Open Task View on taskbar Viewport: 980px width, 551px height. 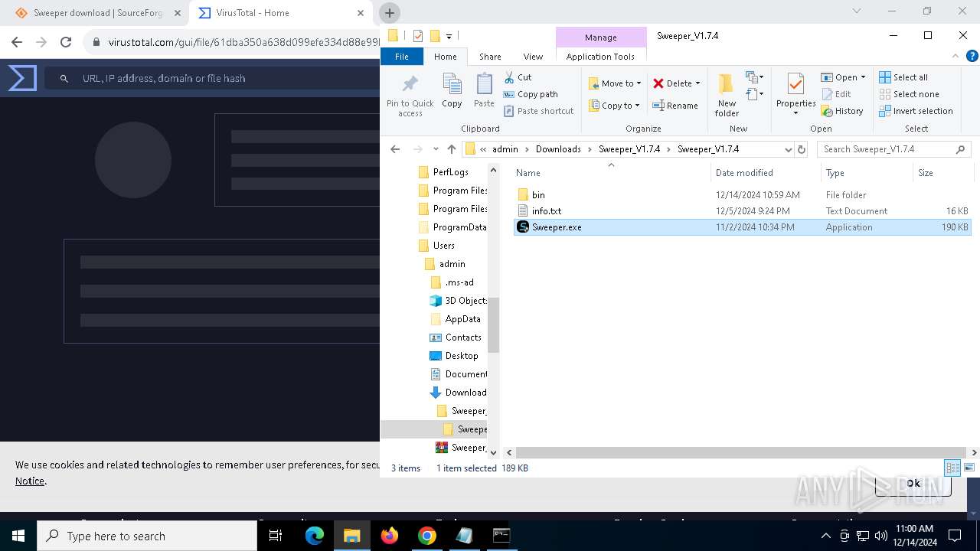[276, 536]
